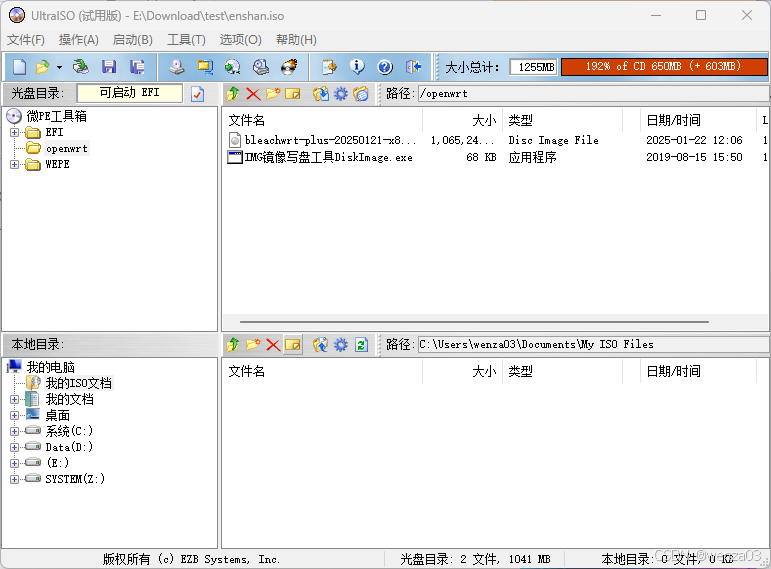The image size is (771, 569).
Task: Sort disc files by 类型 column header
Action: pyautogui.click(x=563, y=120)
